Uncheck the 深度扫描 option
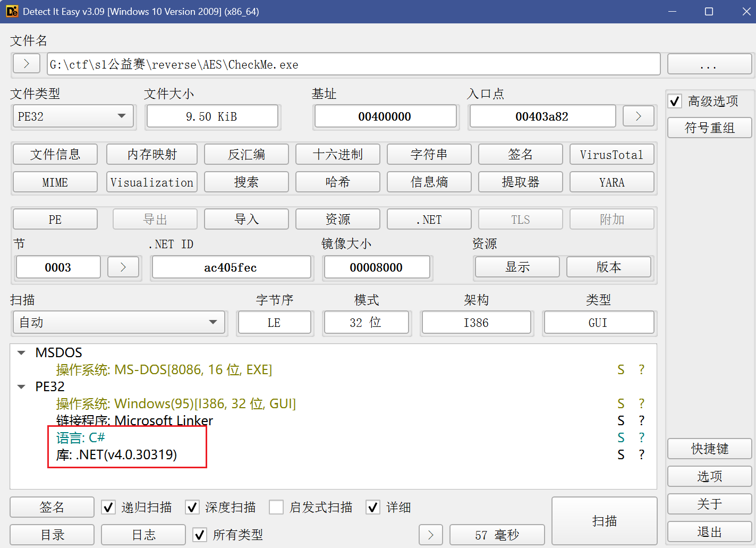 (192, 507)
